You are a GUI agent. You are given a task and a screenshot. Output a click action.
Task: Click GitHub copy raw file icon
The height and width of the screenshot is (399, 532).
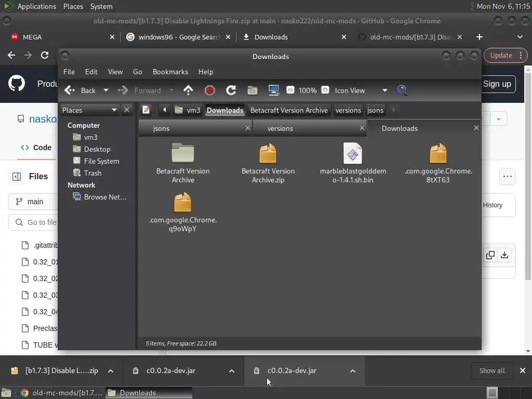pos(490,255)
